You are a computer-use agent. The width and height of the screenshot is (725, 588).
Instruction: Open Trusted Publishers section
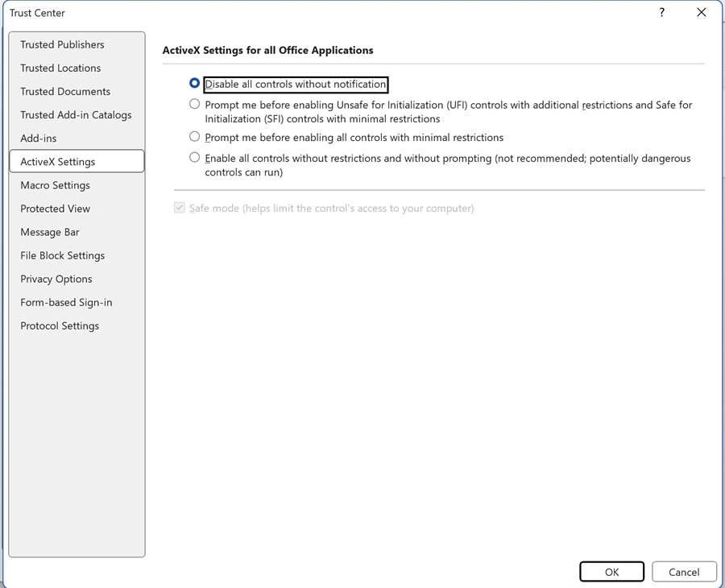(x=62, y=44)
